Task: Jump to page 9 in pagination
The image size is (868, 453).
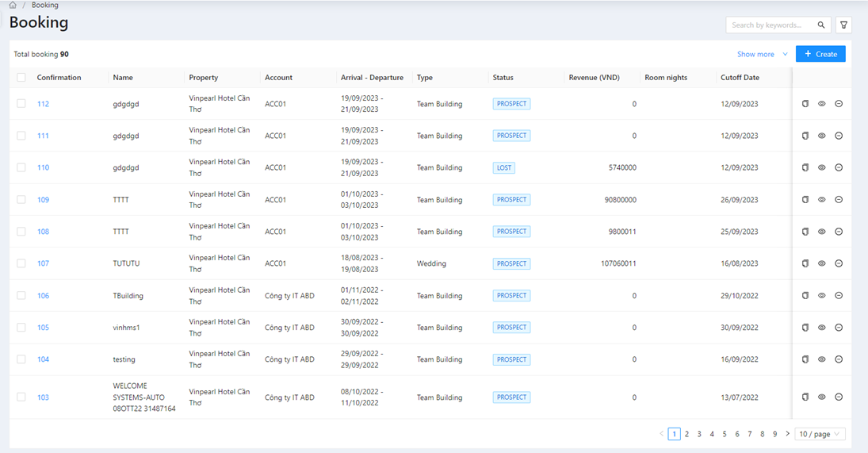Action: point(774,434)
